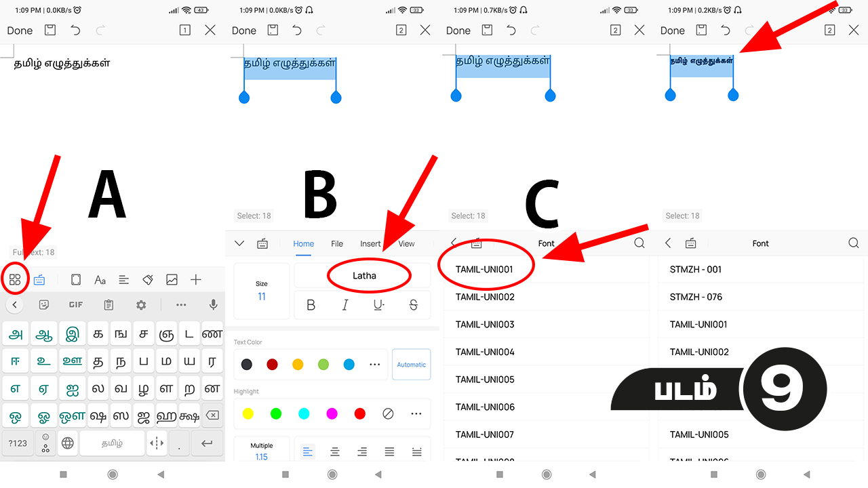Tap justify align icon in Home panel
868x488 pixels.
[x=389, y=451]
